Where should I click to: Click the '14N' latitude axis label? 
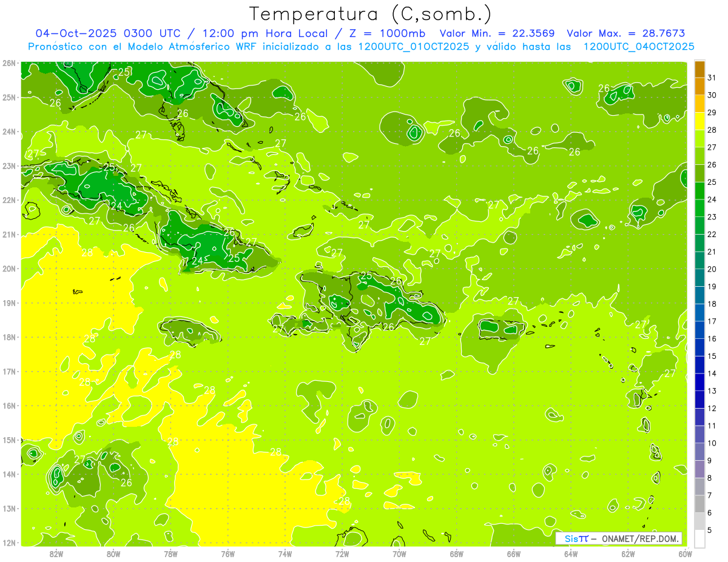[9, 474]
